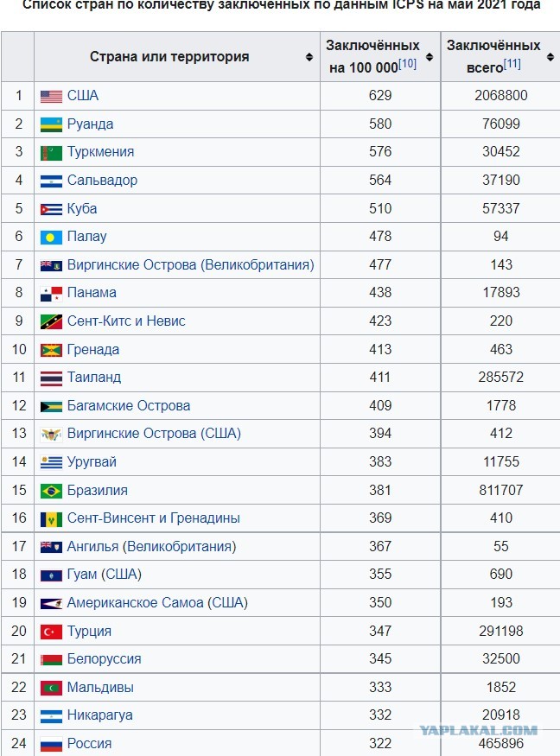The width and height of the screenshot is (560, 756).
Task: Open the Сент-Китс и Невис link
Action: [126, 321]
